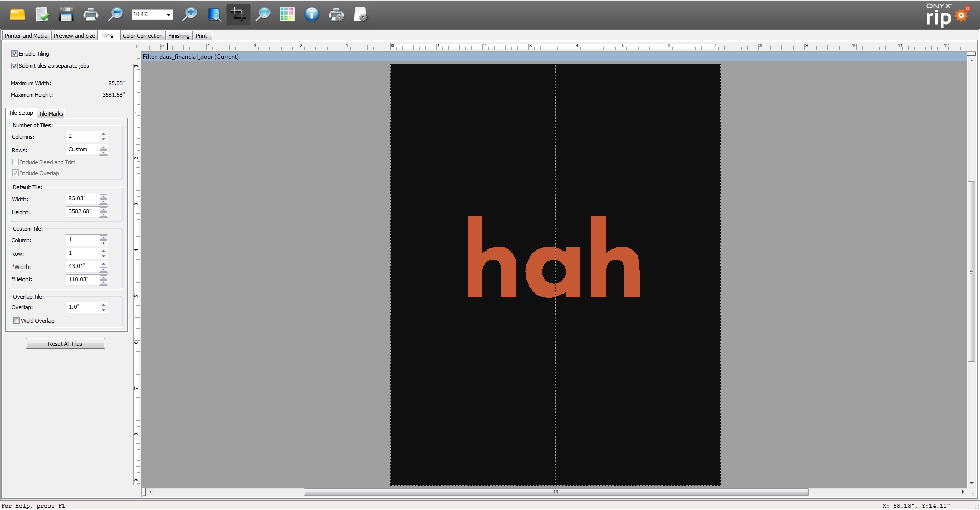Screen dimensions: 980x510
Task: Open a file with the folder icon
Action: click(x=17, y=14)
